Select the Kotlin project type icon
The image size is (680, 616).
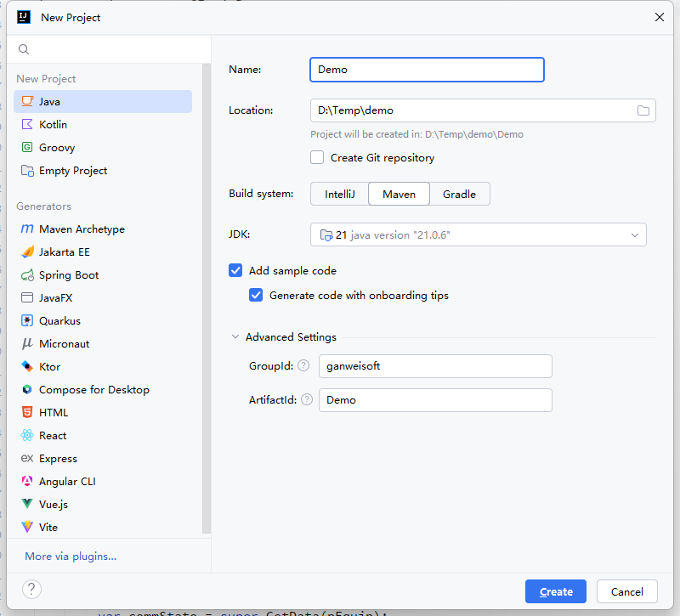[x=27, y=125]
